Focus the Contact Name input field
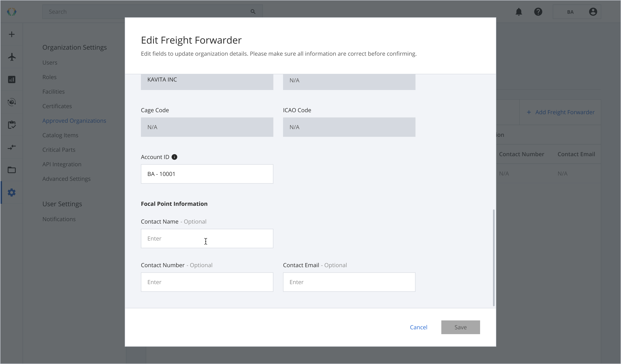 (207, 238)
